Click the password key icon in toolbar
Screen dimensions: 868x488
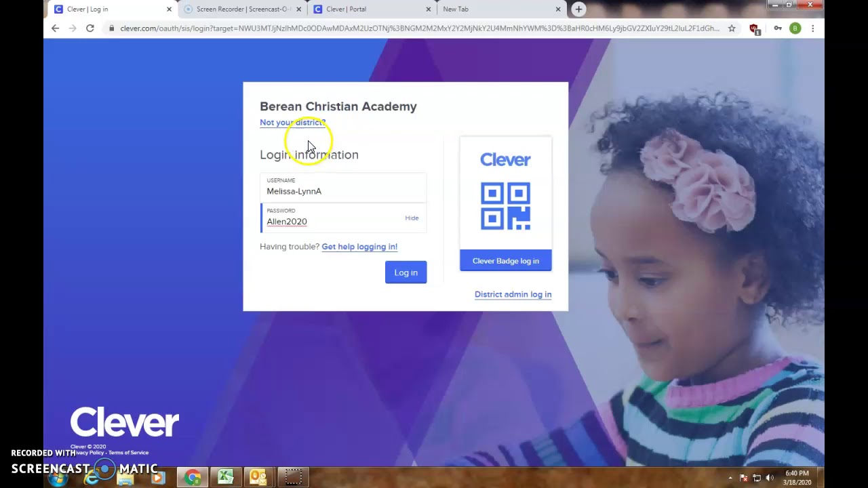coord(777,28)
